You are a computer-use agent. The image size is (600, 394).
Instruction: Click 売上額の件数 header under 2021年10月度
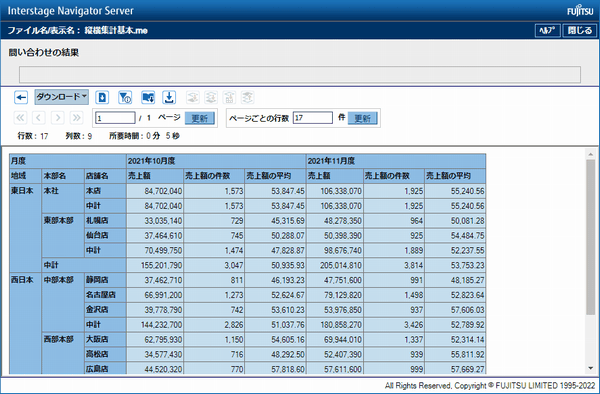214,176
